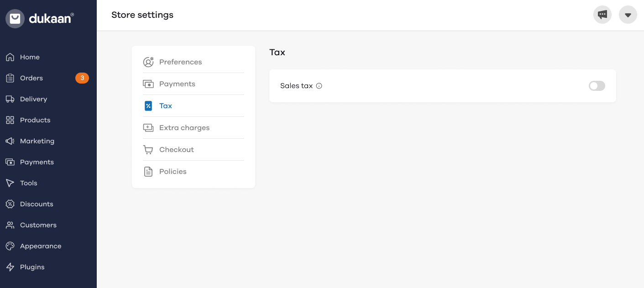Click the Store settings page title
The image size is (644, 288).
[142, 15]
